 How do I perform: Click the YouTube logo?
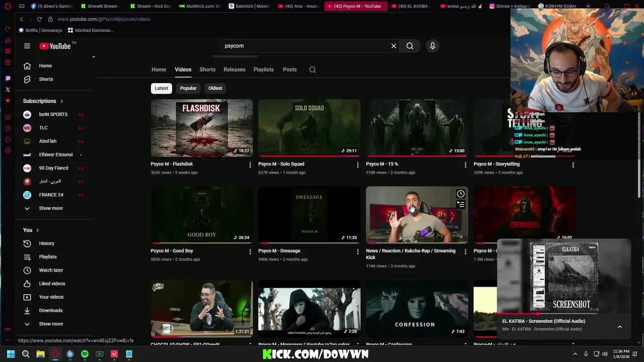point(55,46)
